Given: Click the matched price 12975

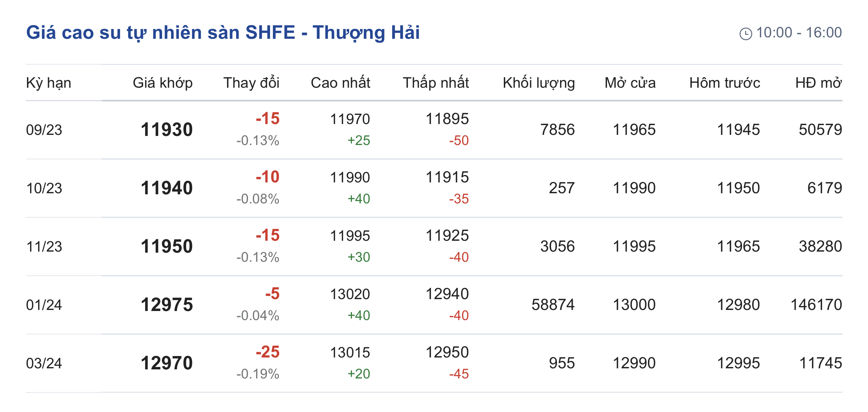Looking at the screenshot, I should pos(167,305).
